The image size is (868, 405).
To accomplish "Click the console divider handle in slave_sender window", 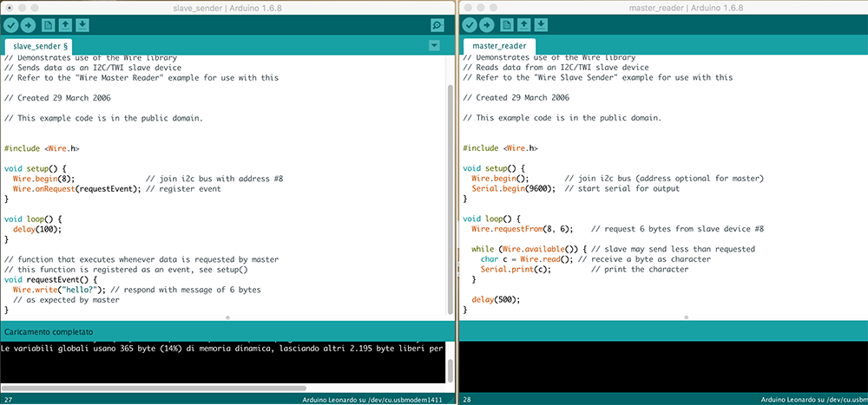I will click(x=228, y=317).
